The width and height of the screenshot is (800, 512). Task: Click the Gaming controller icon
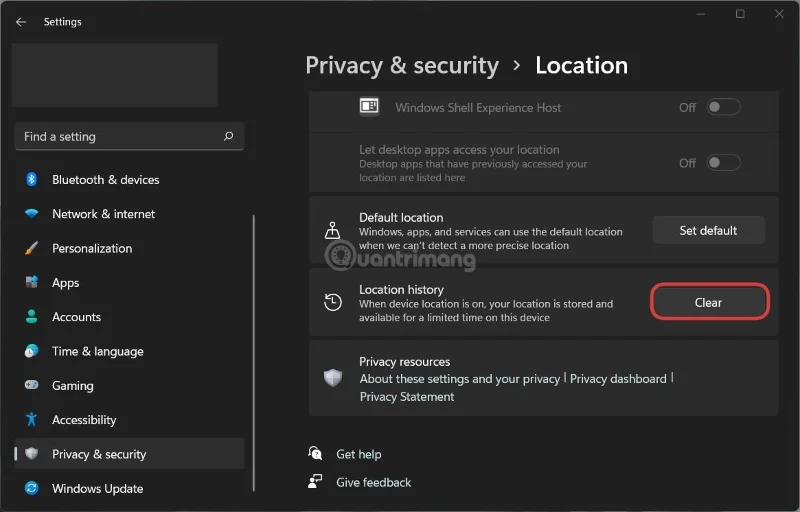(32, 385)
